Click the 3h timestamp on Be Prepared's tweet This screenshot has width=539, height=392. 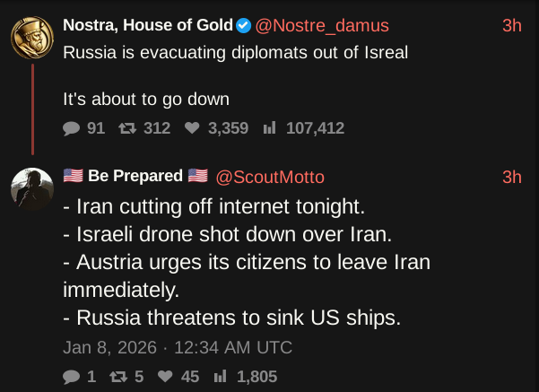pyautogui.click(x=511, y=176)
